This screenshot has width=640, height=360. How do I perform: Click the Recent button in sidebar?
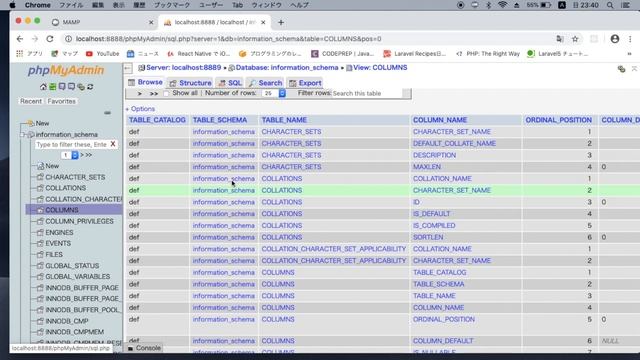click(x=31, y=101)
